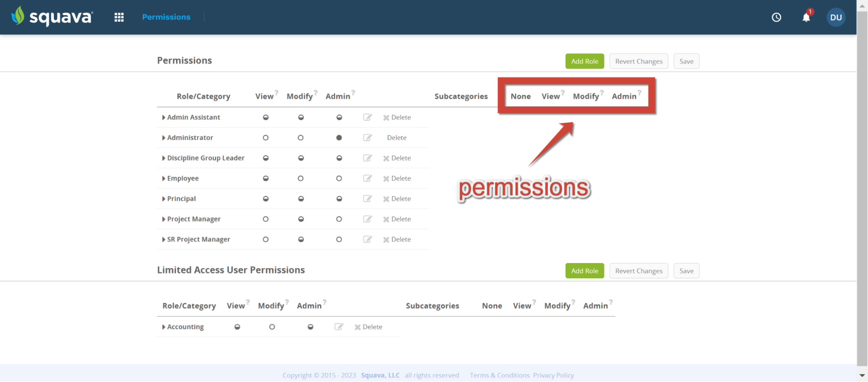Image resolution: width=868 pixels, height=382 pixels.
Task: Select View radio for Admin Assistant
Action: coord(266,117)
